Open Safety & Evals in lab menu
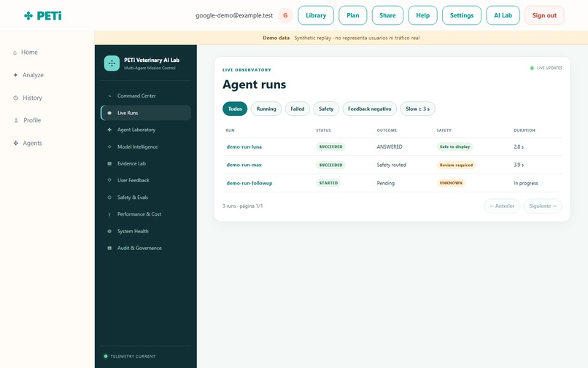This screenshot has width=588, height=368. pyautogui.click(x=146, y=197)
